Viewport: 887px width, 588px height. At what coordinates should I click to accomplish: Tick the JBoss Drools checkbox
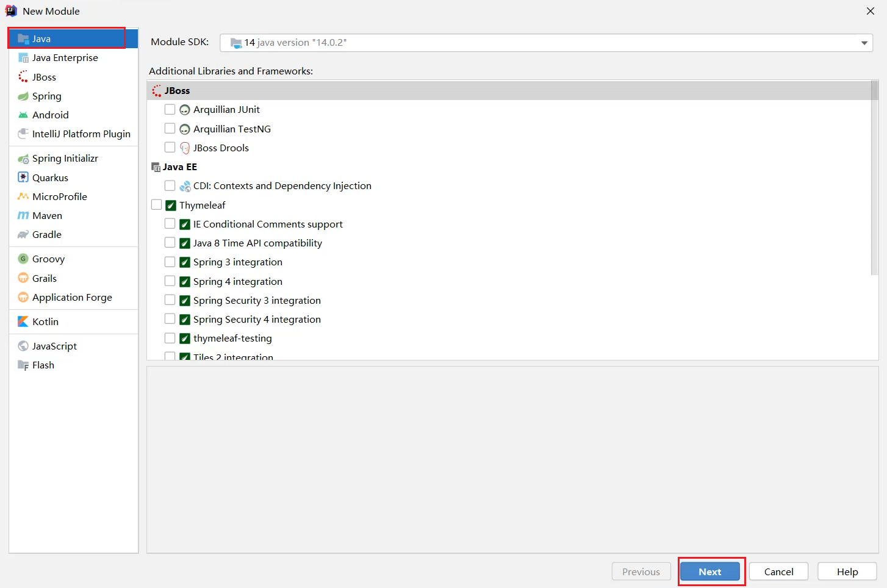pyautogui.click(x=170, y=148)
